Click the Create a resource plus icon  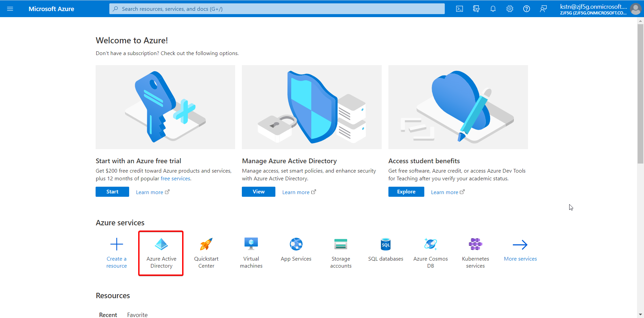(x=117, y=244)
